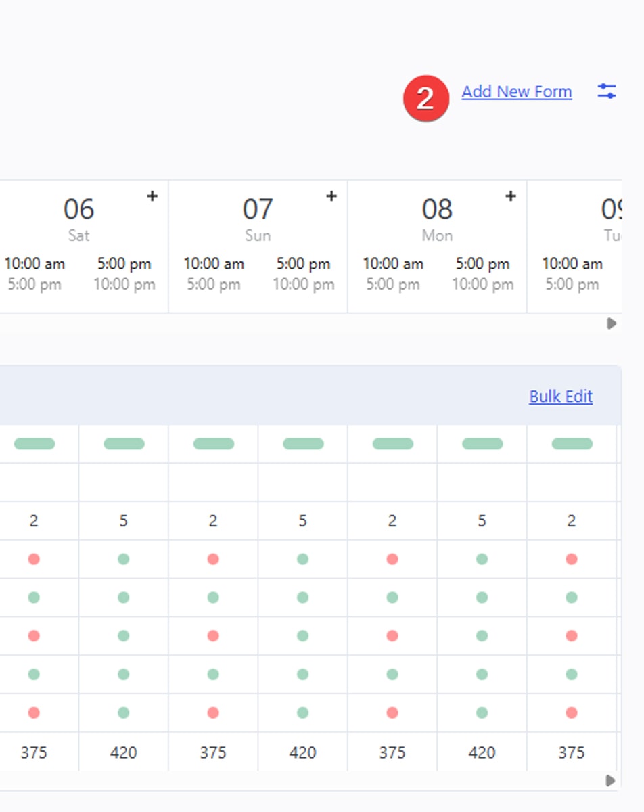This screenshot has width=644, height=812.
Task: Toggle the green pill under Mon 10:00 am
Action: [393, 444]
